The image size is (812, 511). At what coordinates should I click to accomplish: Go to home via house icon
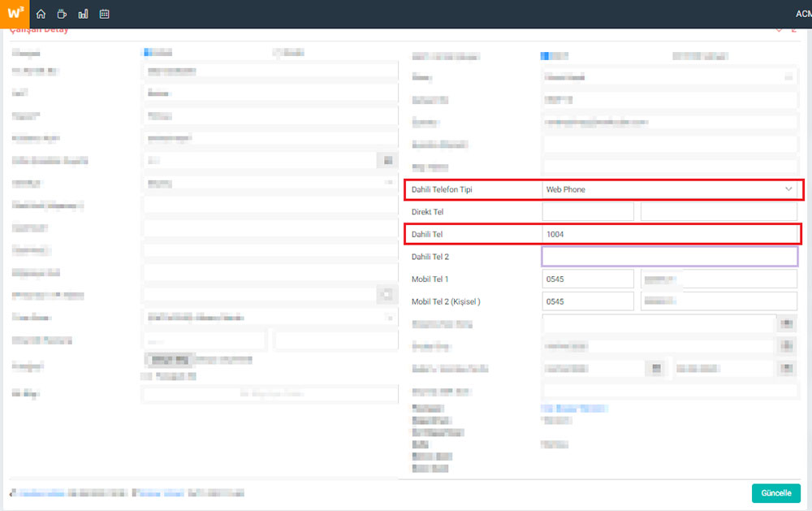(41, 14)
